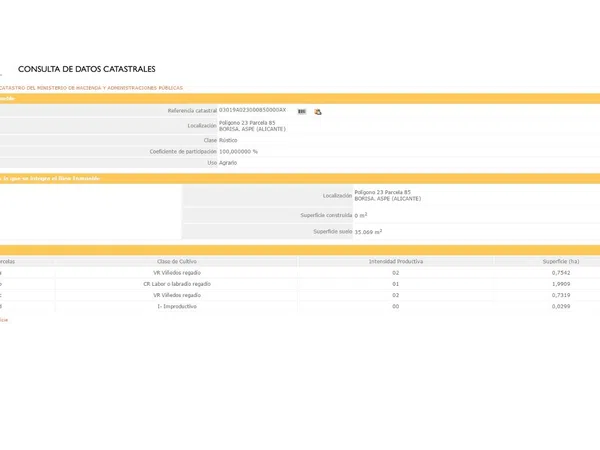Click the first 'VR Viñedos regadío' row
600x450 pixels.
coord(177,272)
